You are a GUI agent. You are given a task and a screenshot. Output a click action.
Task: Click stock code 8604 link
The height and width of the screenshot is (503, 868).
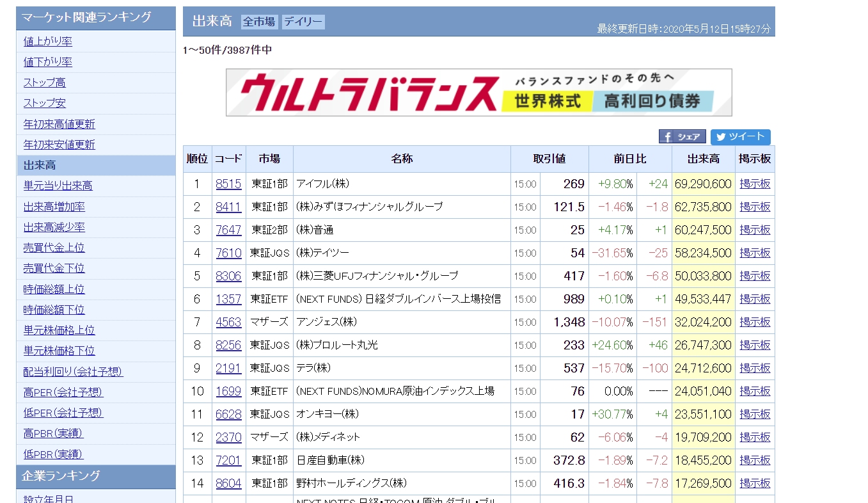(x=228, y=483)
